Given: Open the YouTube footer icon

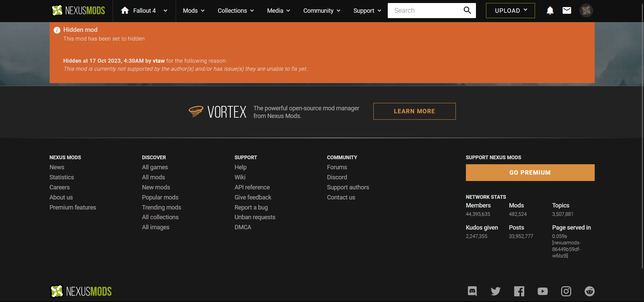Looking at the screenshot, I should coord(543,291).
